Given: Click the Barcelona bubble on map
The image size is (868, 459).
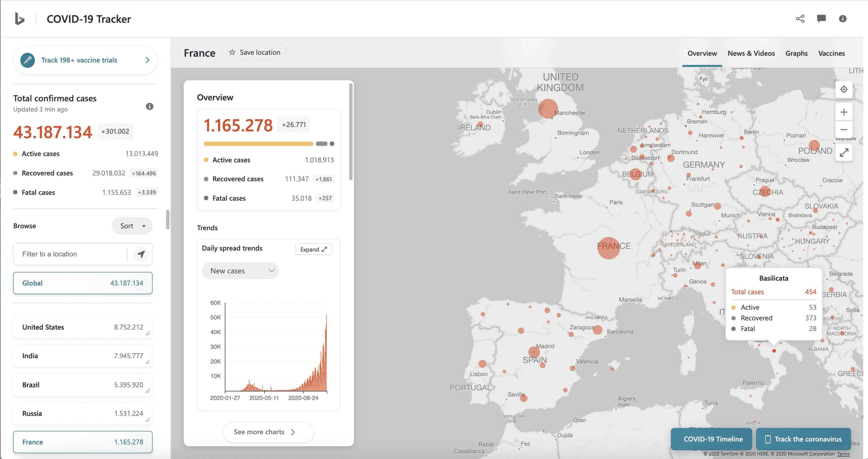Looking at the screenshot, I should (x=598, y=330).
